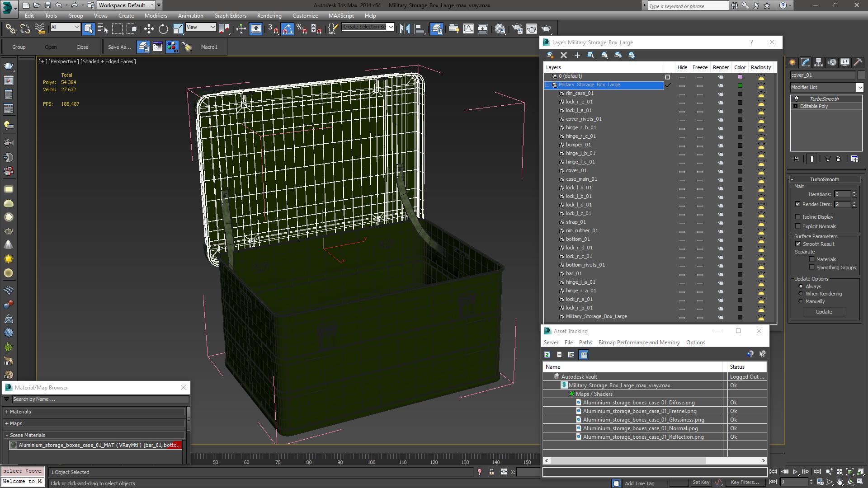The width and height of the screenshot is (868, 488).
Task: Open the Modifier List dropdown
Action: pyautogui.click(x=859, y=87)
